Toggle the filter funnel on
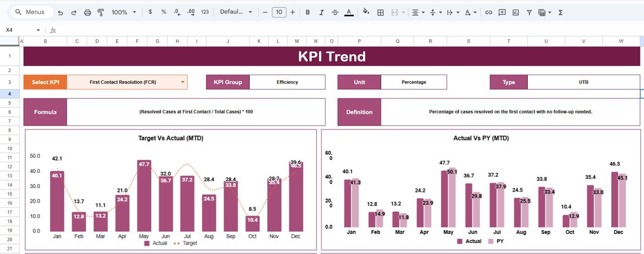This screenshot has width=644, height=254. click(529, 12)
